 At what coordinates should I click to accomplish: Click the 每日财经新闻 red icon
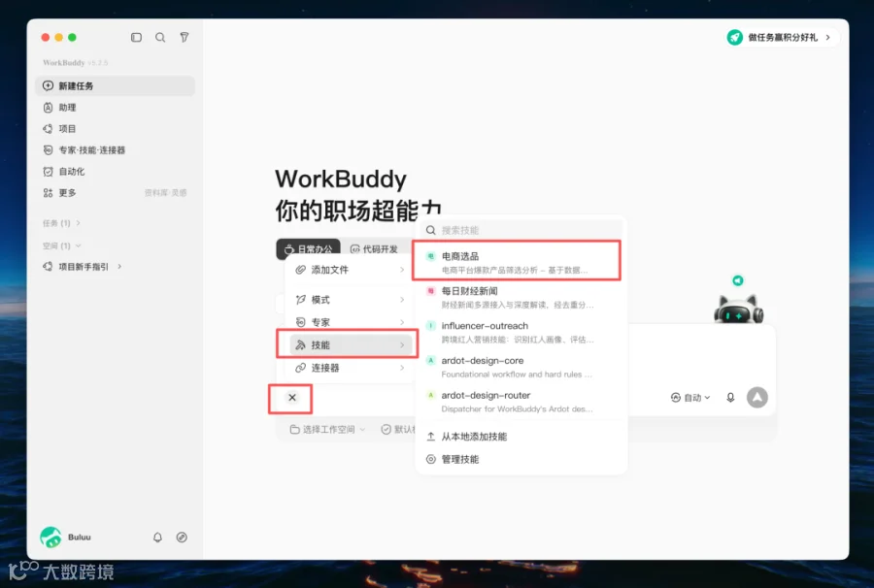pos(431,291)
